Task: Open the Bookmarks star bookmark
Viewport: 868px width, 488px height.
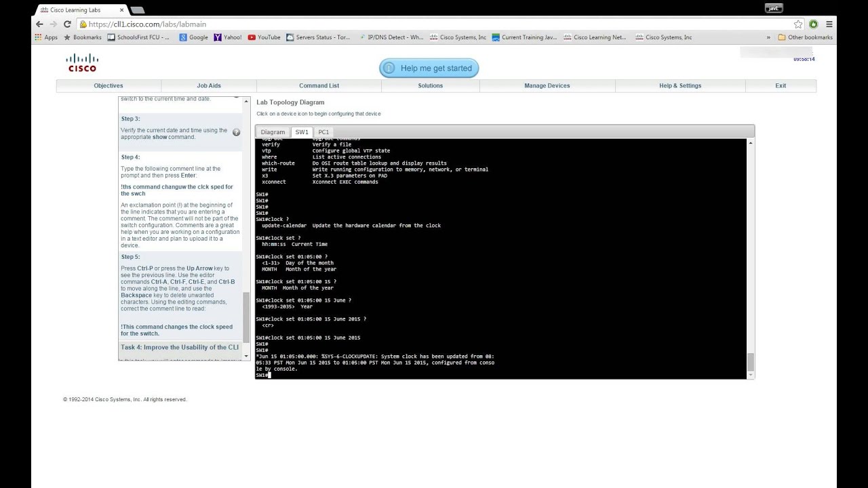Action: pos(82,37)
